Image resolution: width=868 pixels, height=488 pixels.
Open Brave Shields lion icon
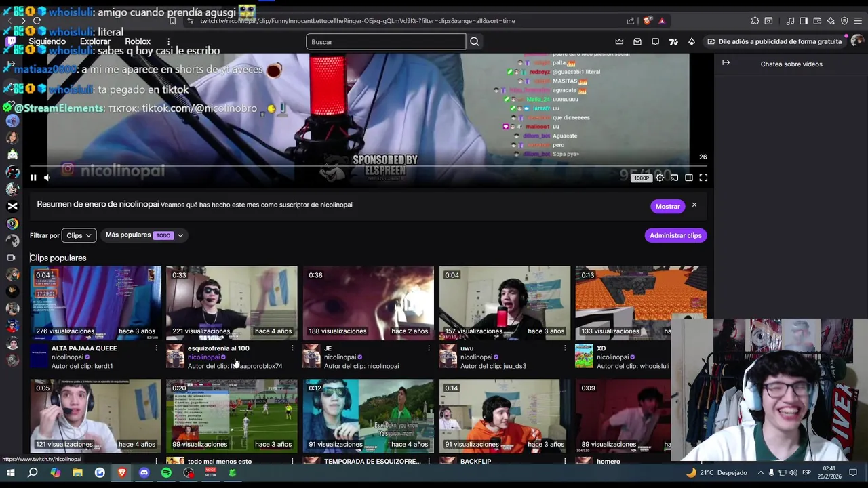[x=646, y=20]
